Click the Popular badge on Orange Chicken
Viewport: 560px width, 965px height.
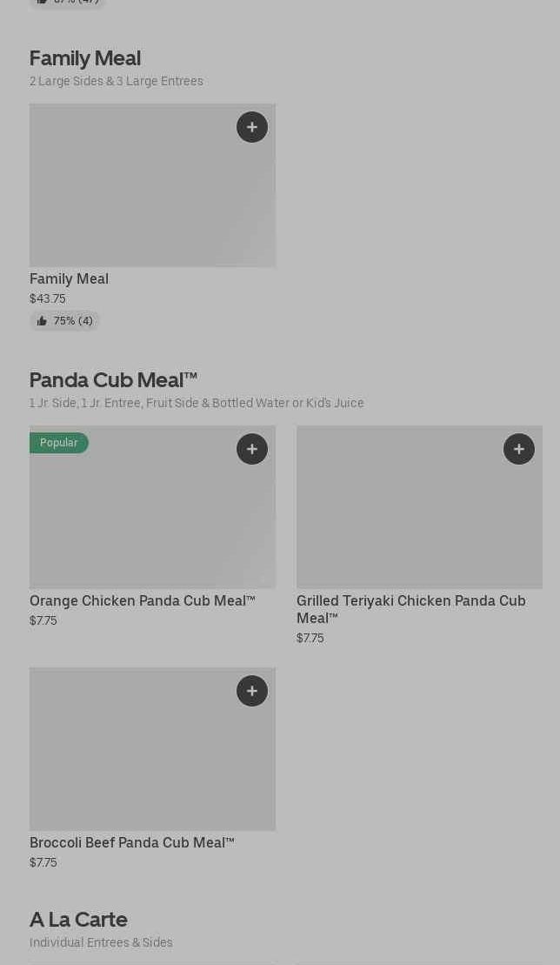[x=58, y=443]
